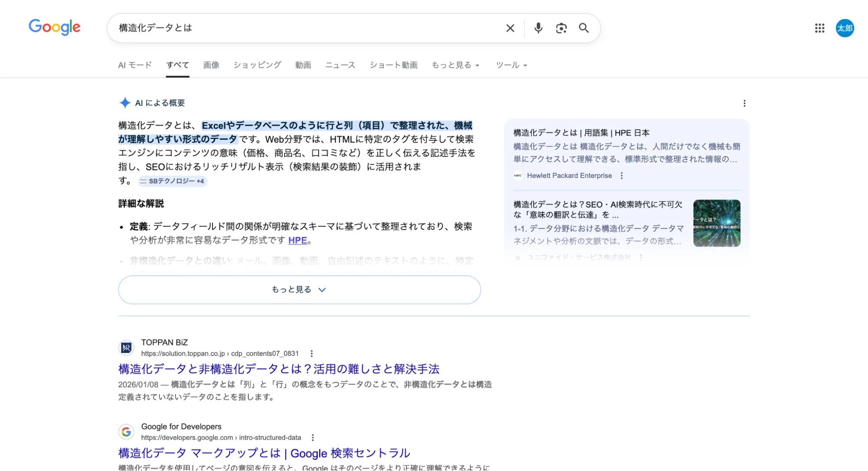Open AI overview three-dot options menu

point(744,103)
